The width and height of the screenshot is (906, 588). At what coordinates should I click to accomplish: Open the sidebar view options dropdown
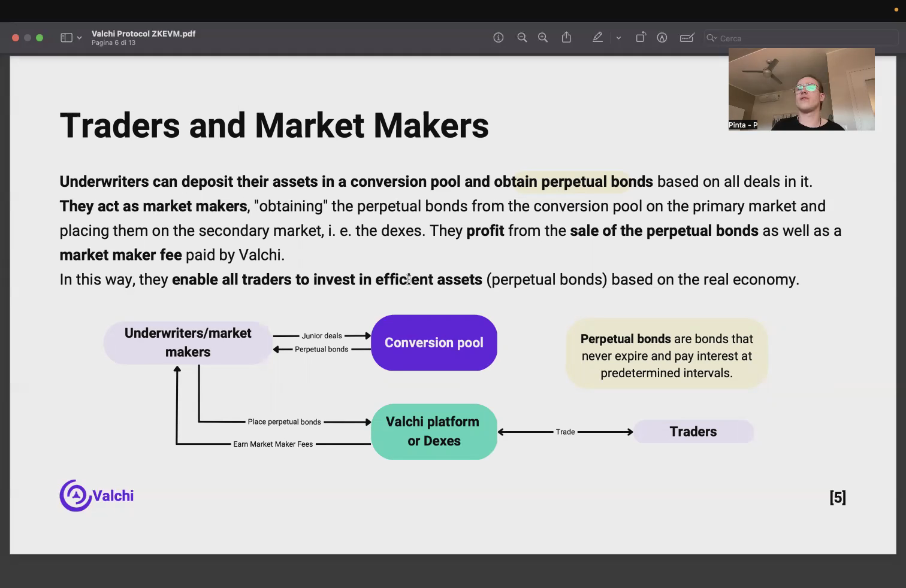[x=79, y=38]
